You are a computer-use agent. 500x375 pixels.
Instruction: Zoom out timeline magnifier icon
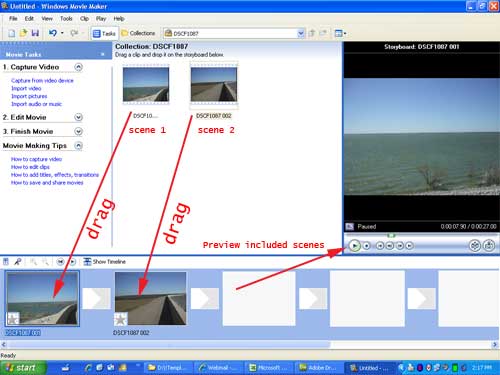[45, 262]
